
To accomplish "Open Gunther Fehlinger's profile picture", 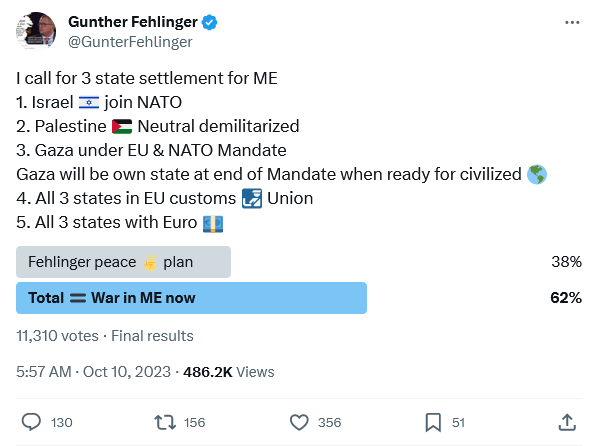I will [x=36, y=31].
